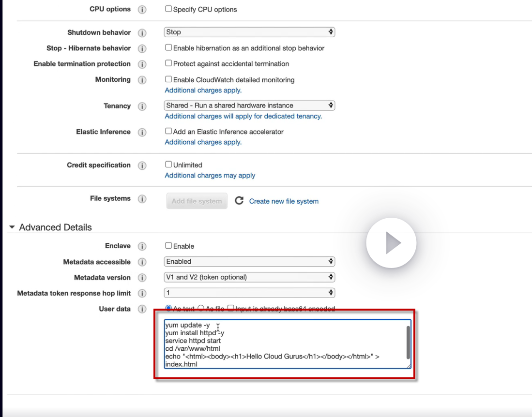The image size is (532, 417).
Task: Click the refresh icon next to Add file system
Action: pos(239,201)
